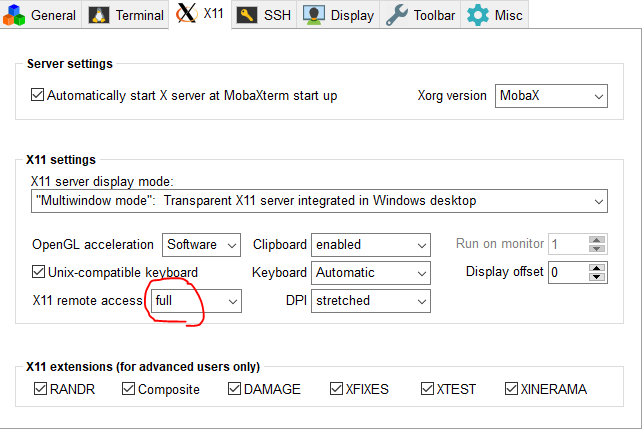Click the Run on monitor number field
The width and height of the screenshot is (644, 434).
point(568,244)
